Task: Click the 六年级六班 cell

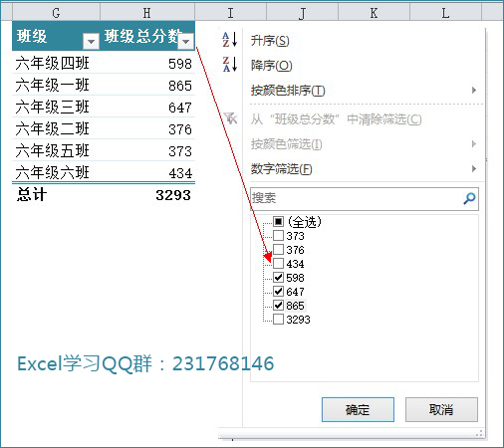Action: [56, 172]
